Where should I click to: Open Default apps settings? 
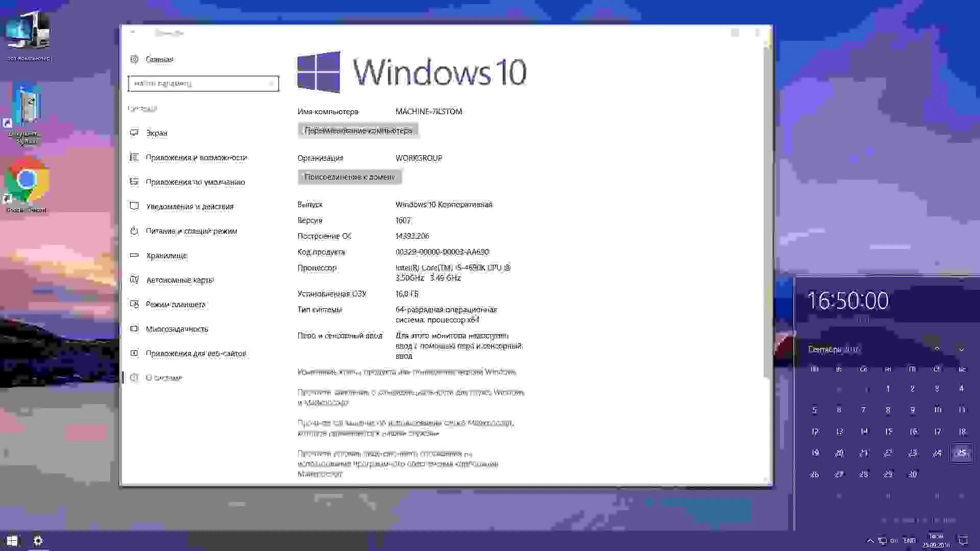[x=195, y=182]
